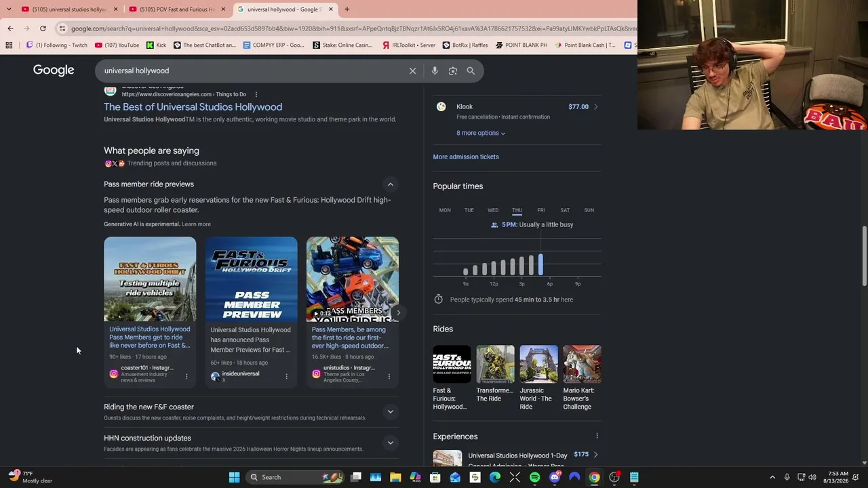The width and height of the screenshot is (868, 488).
Task: Select SAT in Popular times
Action: pyautogui.click(x=565, y=210)
